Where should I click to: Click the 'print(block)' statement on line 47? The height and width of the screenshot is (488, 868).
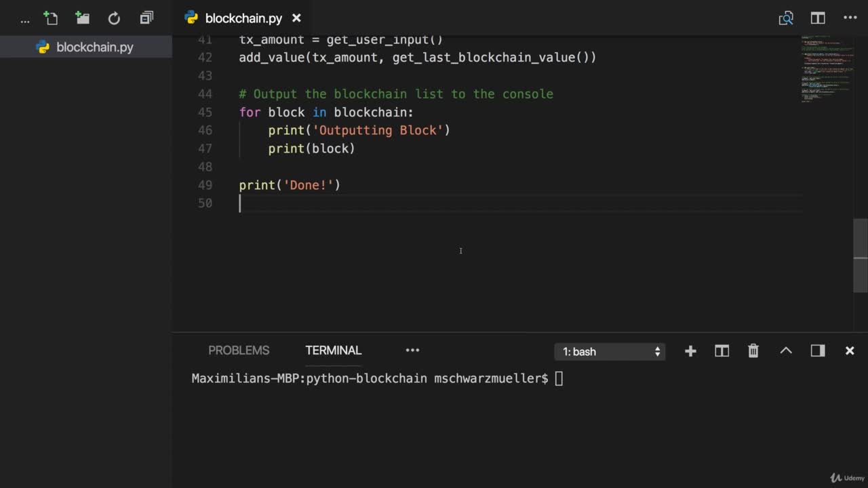[x=311, y=148]
